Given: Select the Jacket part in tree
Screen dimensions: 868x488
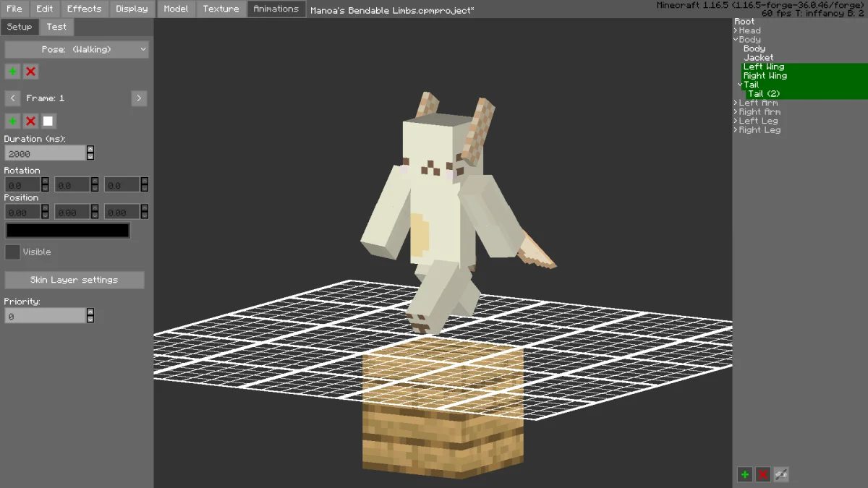Looking at the screenshot, I should (759, 58).
